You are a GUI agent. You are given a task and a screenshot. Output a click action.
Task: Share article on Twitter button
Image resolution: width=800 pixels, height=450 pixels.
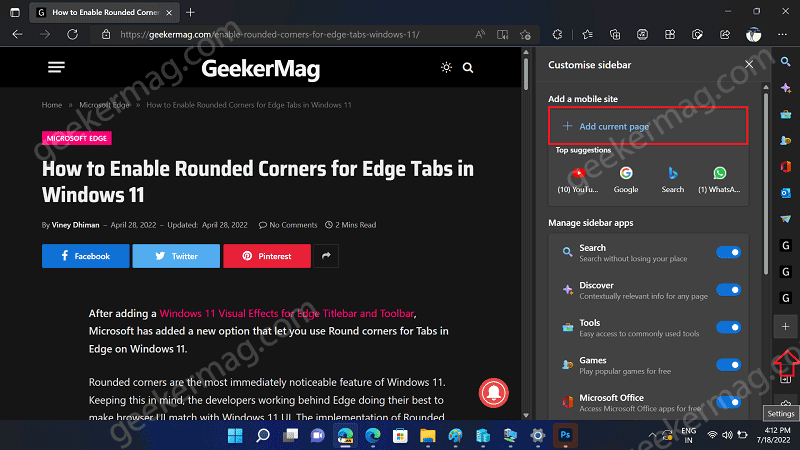pos(176,256)
